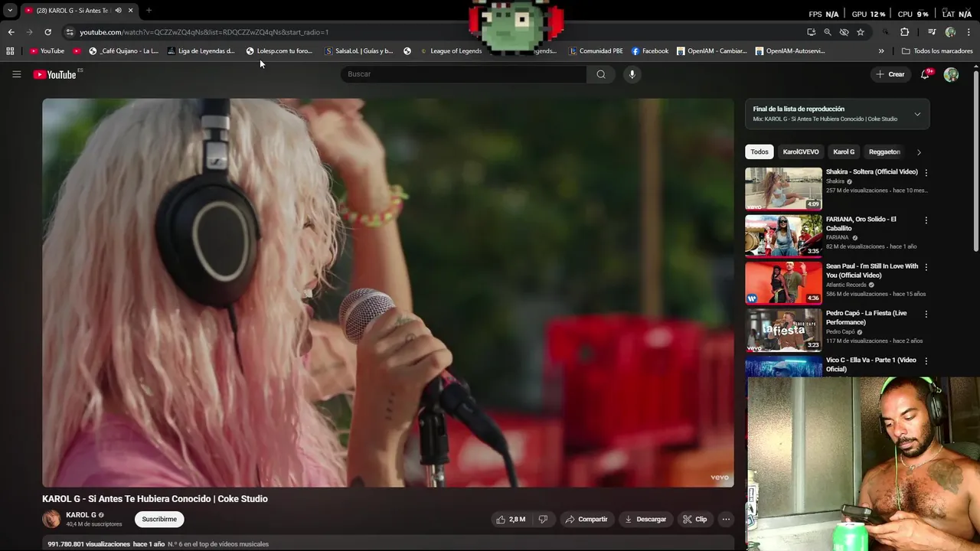This screenshot has width=980, height=551.
Task: Click the crossed-eye icon in address bar
Action: point(844,32)
